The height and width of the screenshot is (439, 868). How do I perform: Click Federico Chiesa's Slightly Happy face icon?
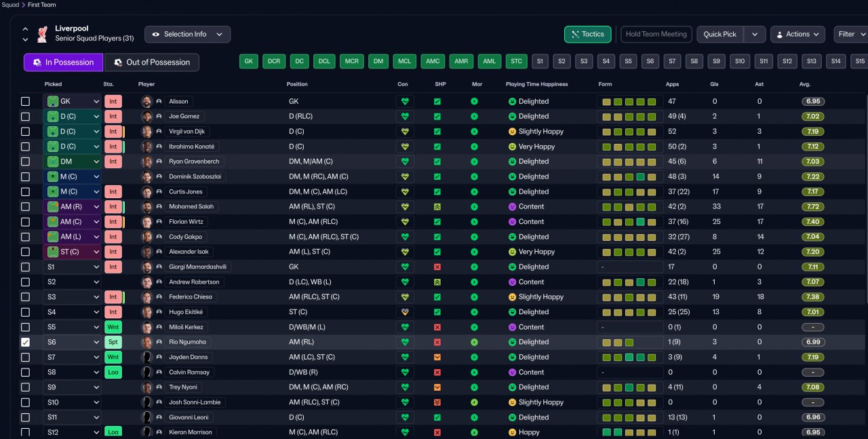(x=512, y=297)
